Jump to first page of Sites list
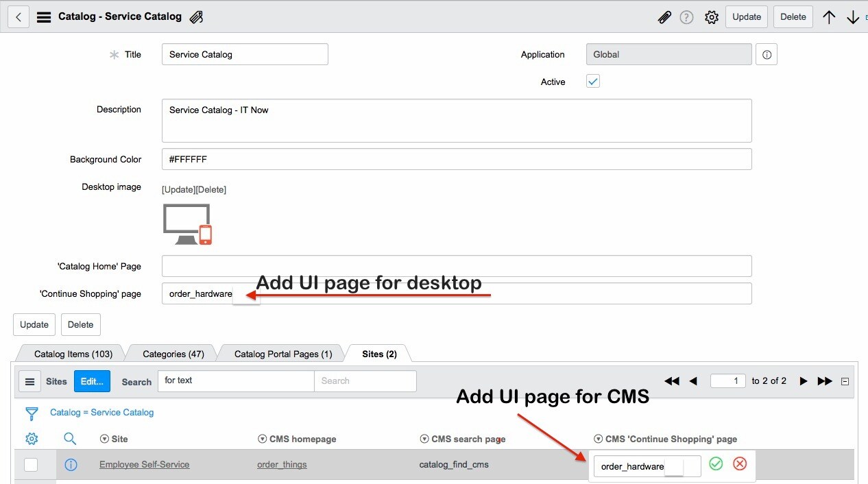 (x=672, y=381)
